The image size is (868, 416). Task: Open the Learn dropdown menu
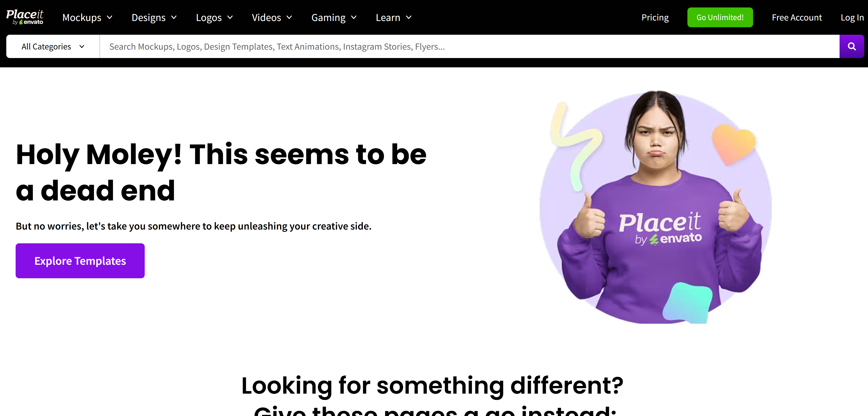(x=393, y=17)
